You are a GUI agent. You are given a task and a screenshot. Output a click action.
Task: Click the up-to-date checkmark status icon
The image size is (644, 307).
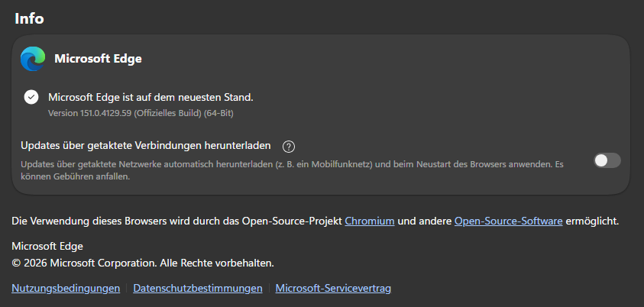click(31, 97)
